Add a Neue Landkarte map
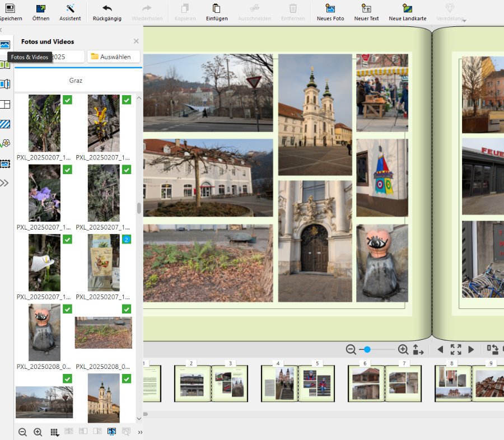Image resolution: width=504 pixels, height=440 pixels. 407,12
